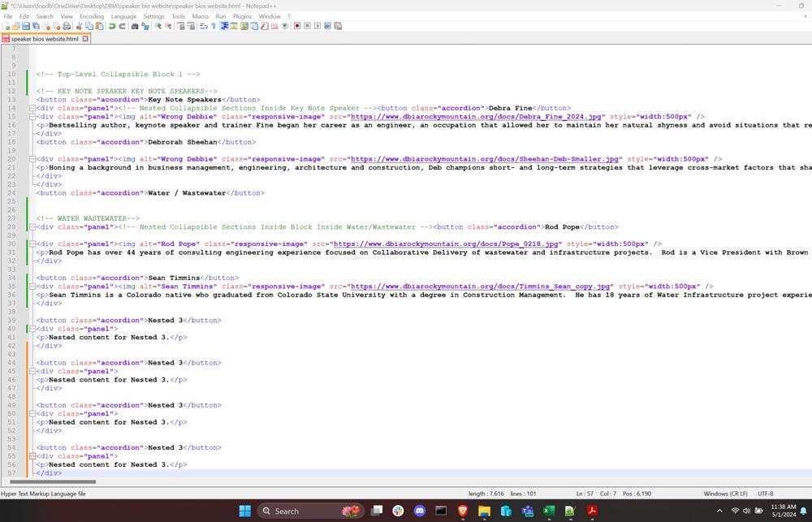812x522 pixels.
Task: Toggle the Word wrap toolbar button
Action: pyautogui.click(x=203, y=26)
